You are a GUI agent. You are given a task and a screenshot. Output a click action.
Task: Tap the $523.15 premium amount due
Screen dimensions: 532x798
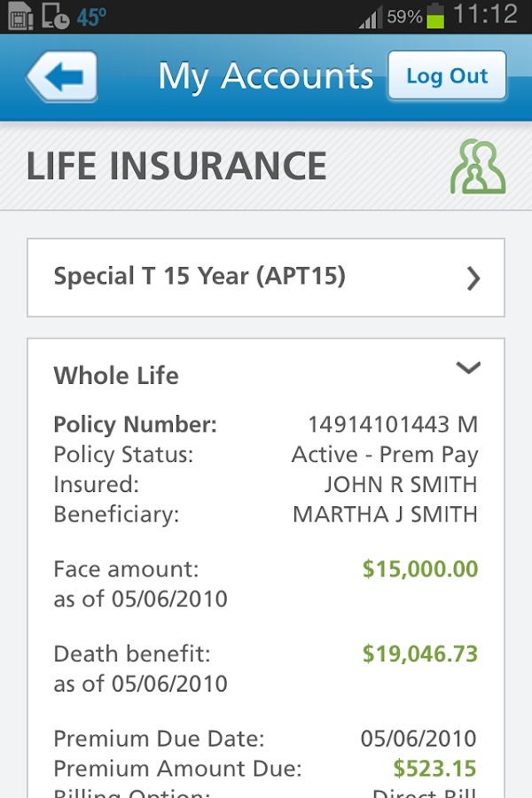tap(434, 769)
